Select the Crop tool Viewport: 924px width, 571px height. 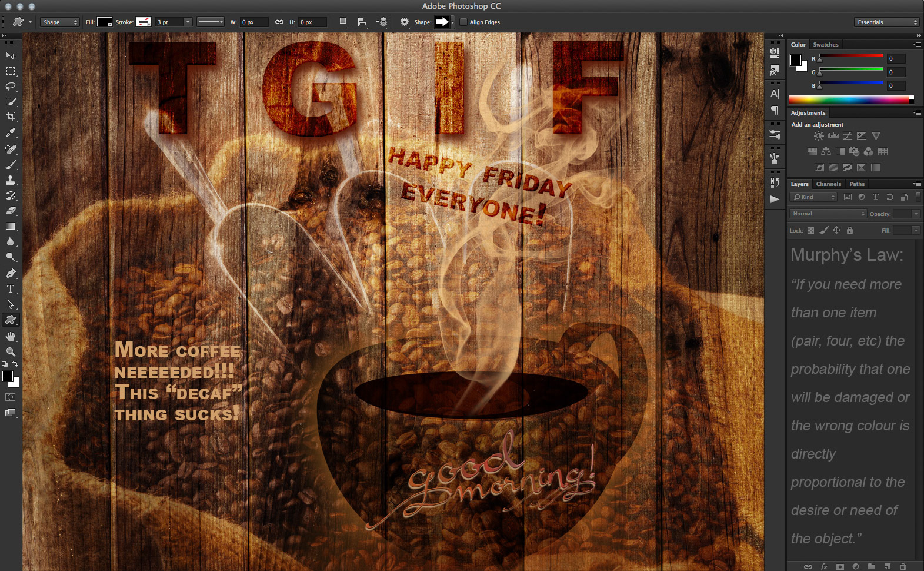click(x=11, y=117)
